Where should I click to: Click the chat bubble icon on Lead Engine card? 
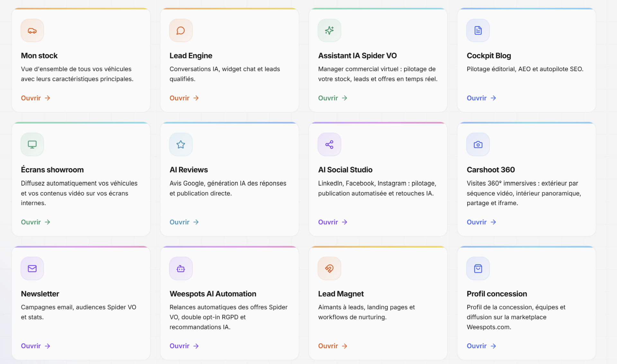click(x=181, y=30)
